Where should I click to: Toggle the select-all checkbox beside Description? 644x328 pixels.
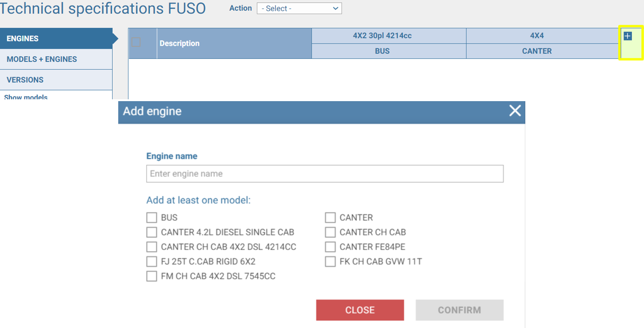pyautogui.click(x=136, y=42)
